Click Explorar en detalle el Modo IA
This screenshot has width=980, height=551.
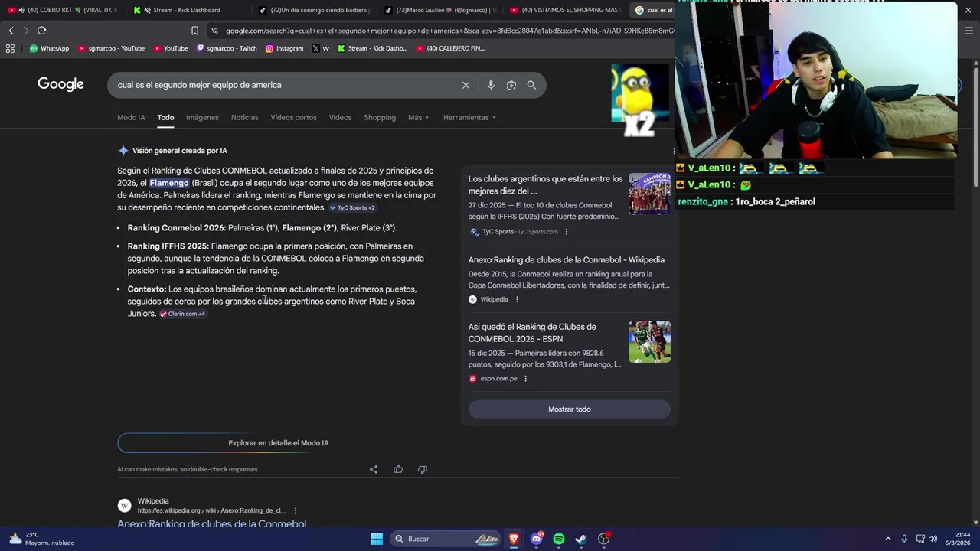279,443
